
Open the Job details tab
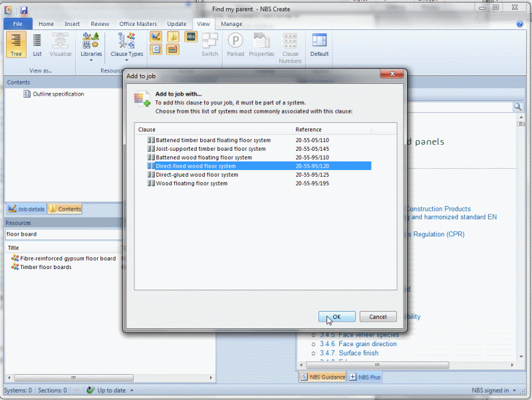(x=26, y=209)
